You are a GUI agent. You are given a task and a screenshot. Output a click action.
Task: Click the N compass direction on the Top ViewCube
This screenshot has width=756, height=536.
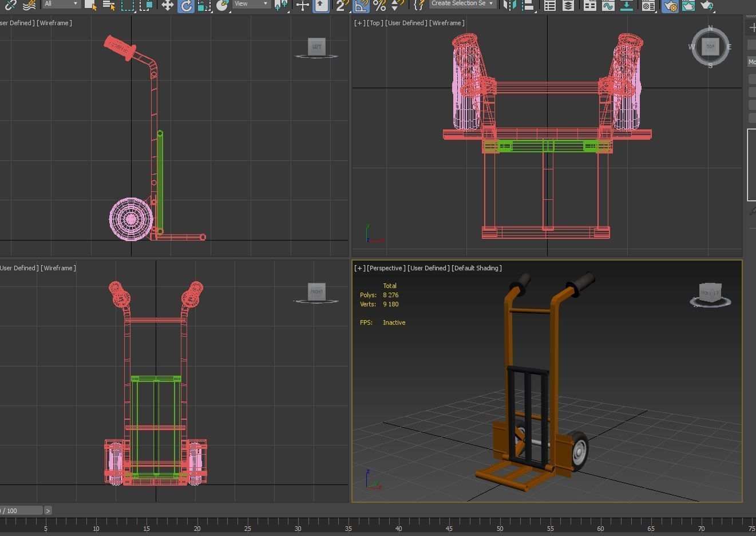(710, 28)
